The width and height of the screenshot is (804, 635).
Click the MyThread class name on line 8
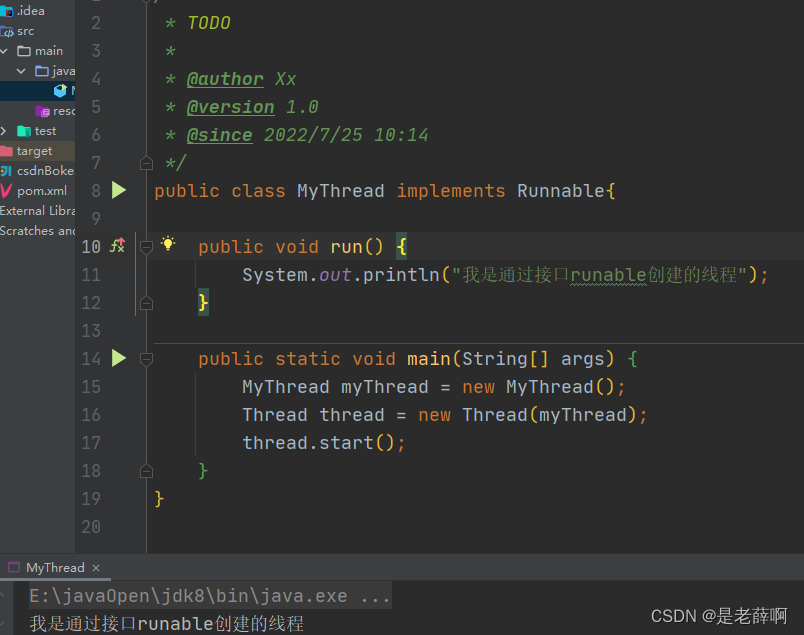(x=340, y=191)
